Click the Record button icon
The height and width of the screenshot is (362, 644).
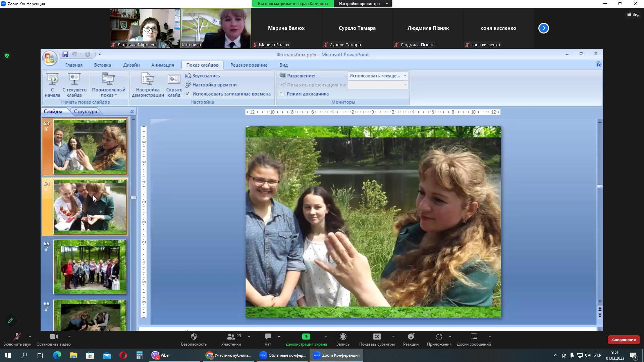(x=343, y=337)
